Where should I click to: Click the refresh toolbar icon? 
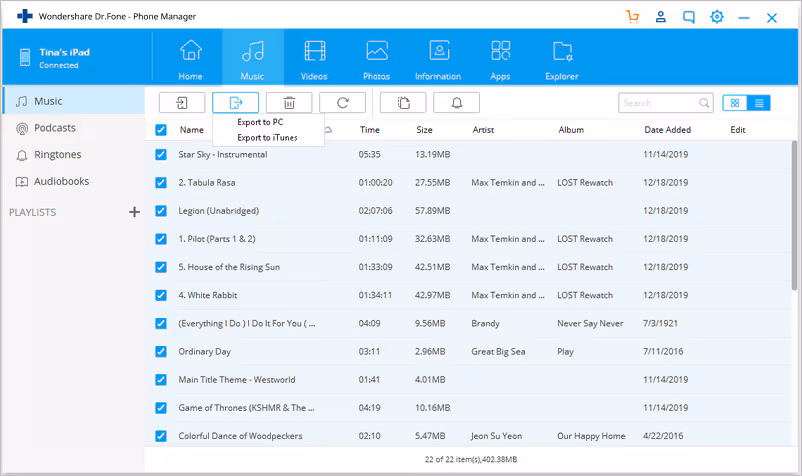click(342, 103)
